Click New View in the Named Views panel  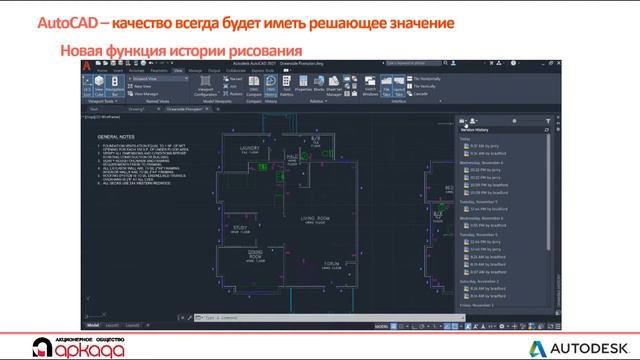coord(139,86)
